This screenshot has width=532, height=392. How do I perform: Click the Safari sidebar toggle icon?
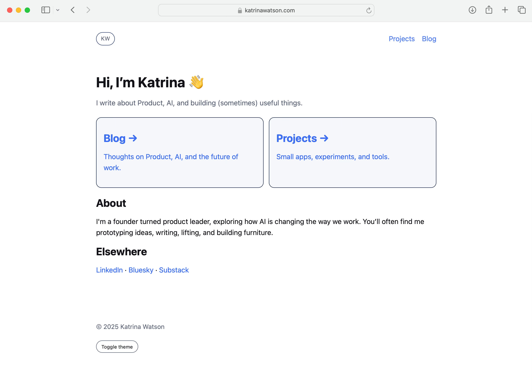pos(46,10)
